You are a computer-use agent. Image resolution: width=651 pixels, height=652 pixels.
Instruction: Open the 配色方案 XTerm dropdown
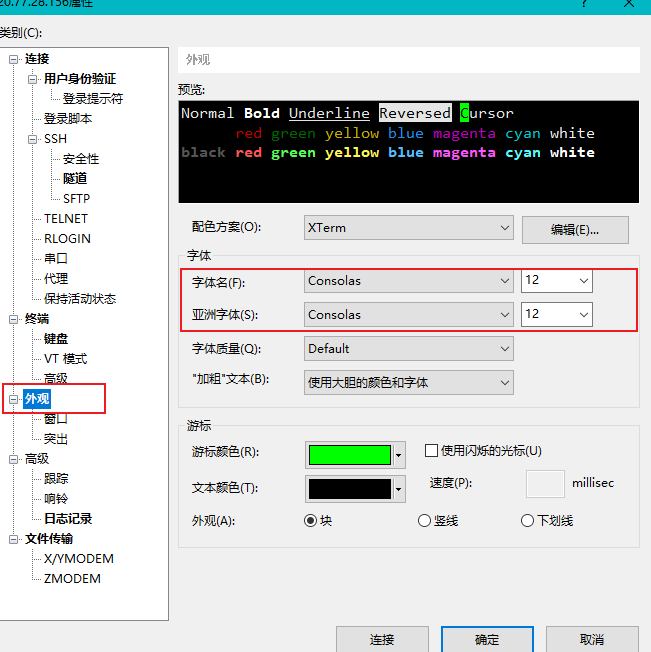click(409, 228)
